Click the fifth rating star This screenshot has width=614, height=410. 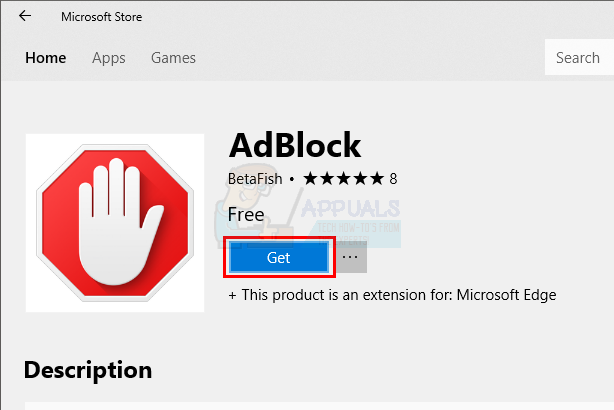pos(377,179)
